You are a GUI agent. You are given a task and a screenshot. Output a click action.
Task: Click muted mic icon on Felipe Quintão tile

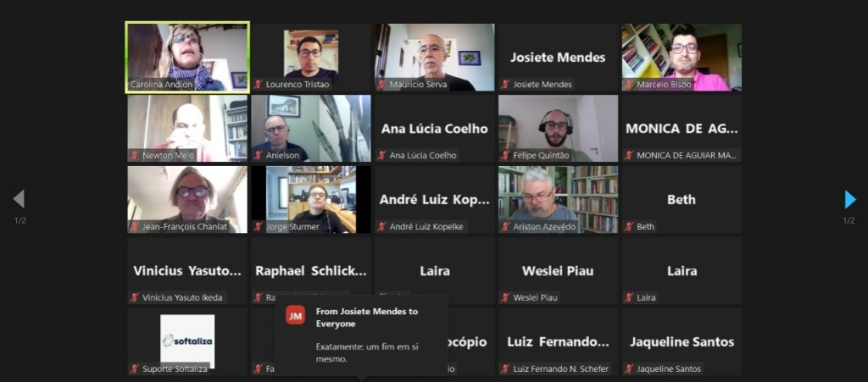(505, 155)
